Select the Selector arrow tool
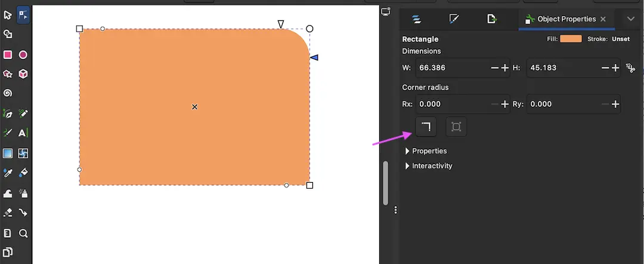The height and width of the screenshot is (264, 644). tap(7, 16)
